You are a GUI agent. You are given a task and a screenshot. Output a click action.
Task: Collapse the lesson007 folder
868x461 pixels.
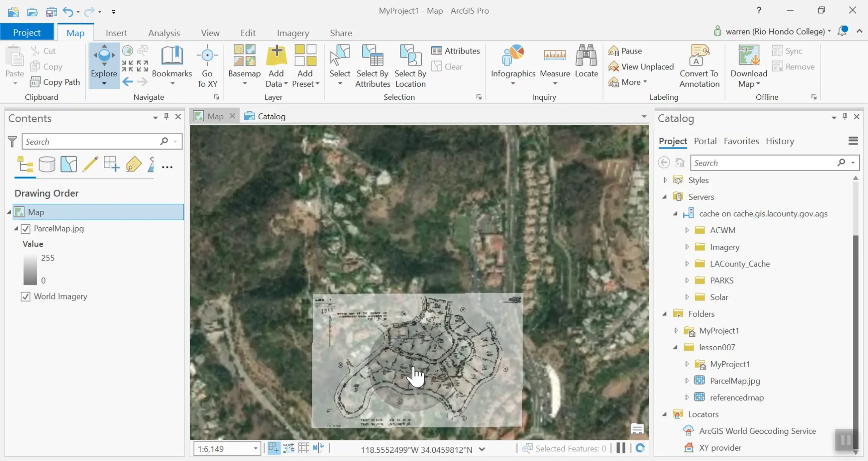coord(676,348)
